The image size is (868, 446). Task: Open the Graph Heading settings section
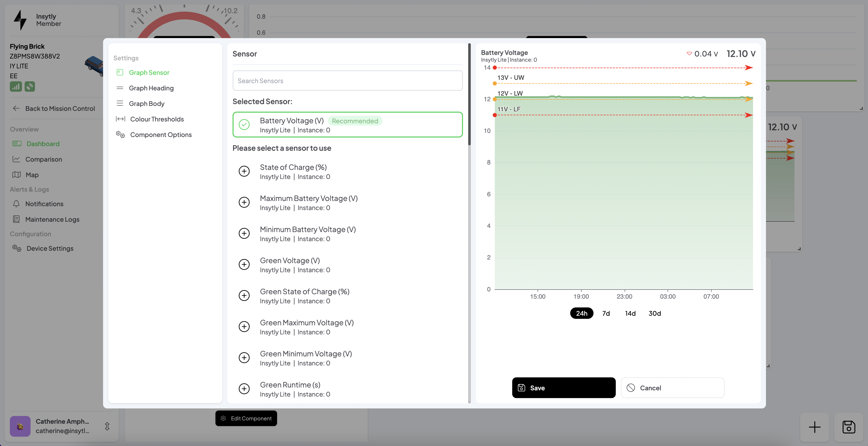click(x=151, y=88)
